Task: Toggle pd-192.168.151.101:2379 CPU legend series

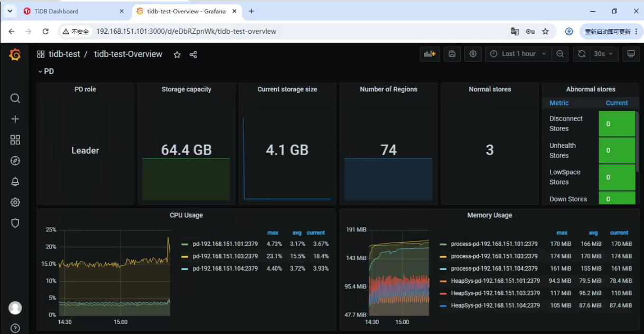Action: [x=225, y=244]
